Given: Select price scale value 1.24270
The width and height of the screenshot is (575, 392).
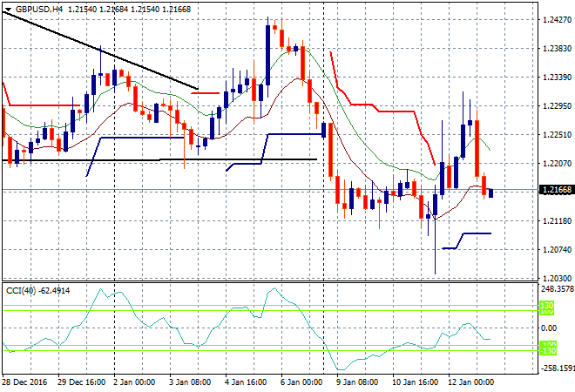Looking at the screenshot, I should pos(557,20).
